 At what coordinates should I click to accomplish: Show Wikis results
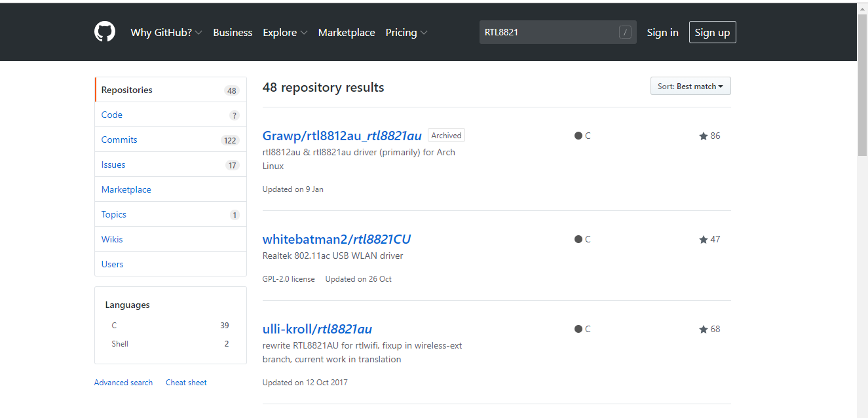[x=170, y=239]
